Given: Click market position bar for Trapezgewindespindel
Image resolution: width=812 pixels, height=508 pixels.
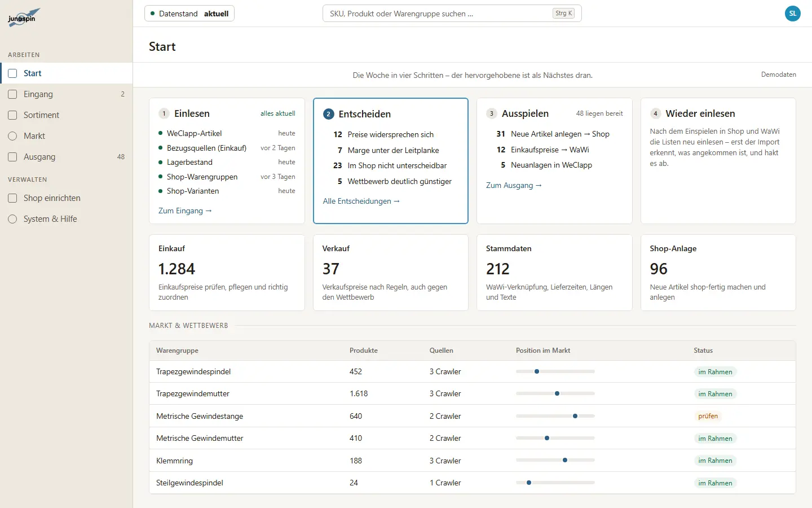Looking at the screenshot, I should (x=555, y=371).
